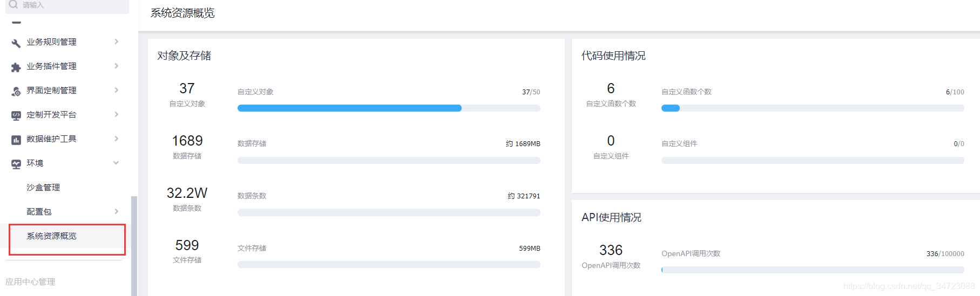Click the 37/50 usage value

(x=531, y=92)
